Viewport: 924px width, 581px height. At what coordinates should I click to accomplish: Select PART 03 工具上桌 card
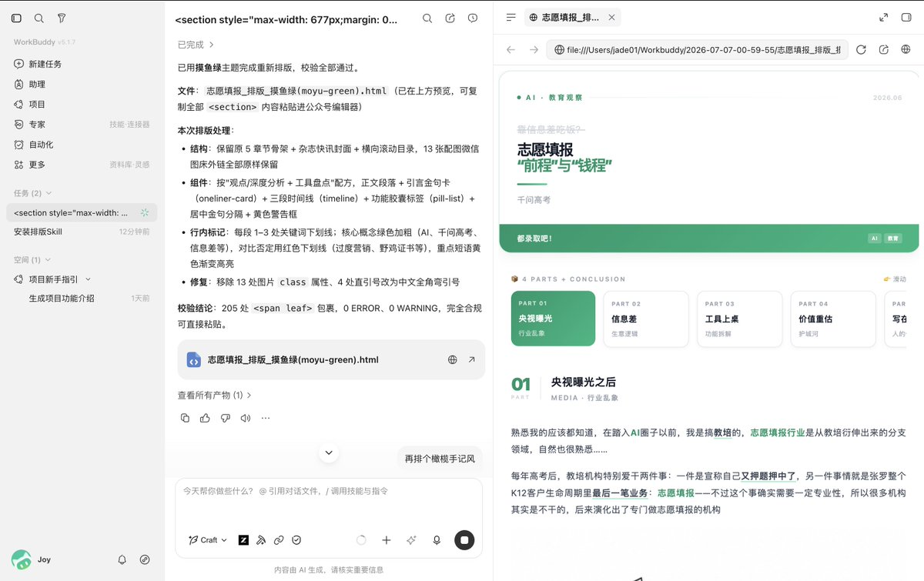point(739,319)
